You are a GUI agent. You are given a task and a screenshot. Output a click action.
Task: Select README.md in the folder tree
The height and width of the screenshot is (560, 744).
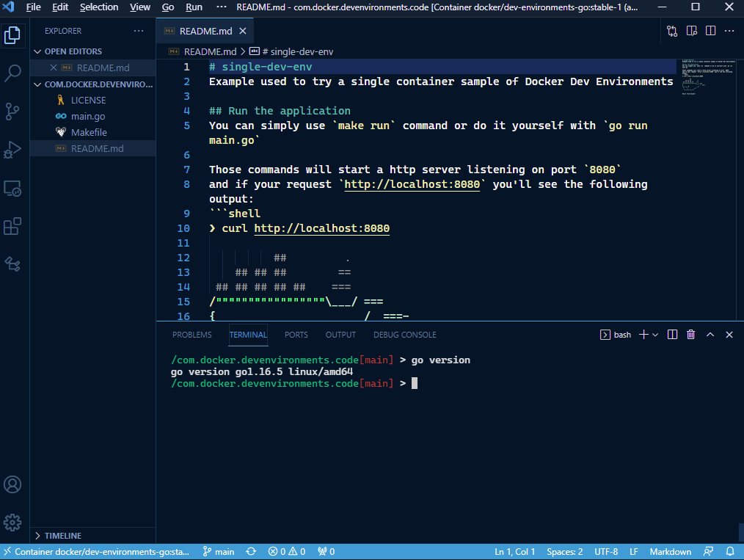tap(93, 148)
